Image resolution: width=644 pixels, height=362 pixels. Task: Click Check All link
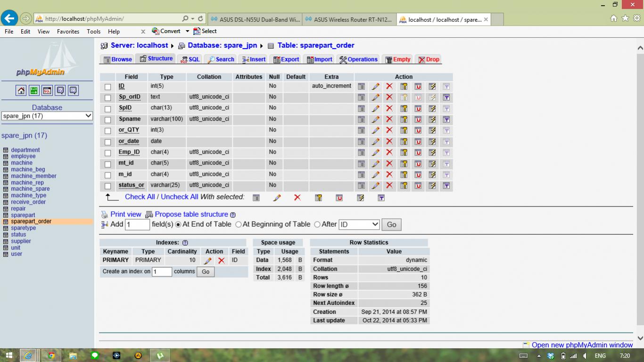pos(140,197)
